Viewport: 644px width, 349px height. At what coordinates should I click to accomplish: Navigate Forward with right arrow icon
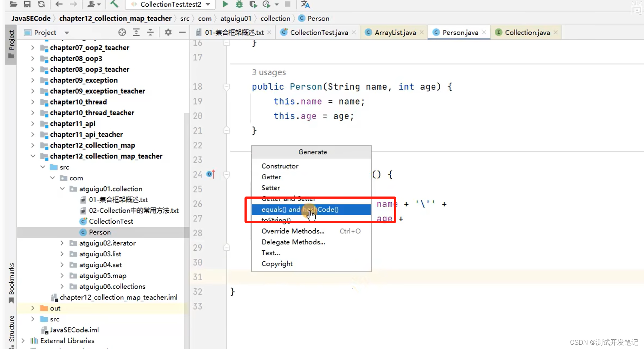tap(73, 4)
